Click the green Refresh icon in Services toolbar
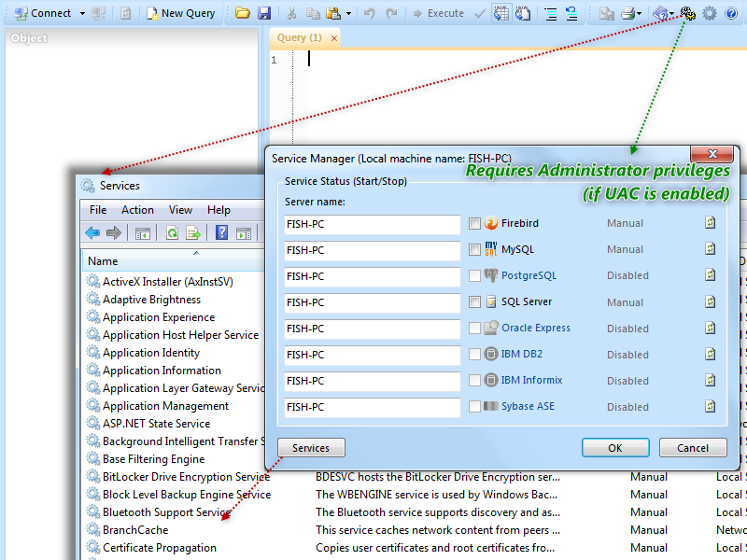Image resolution: width=747 pixels, height=560 pixels. 172,232
